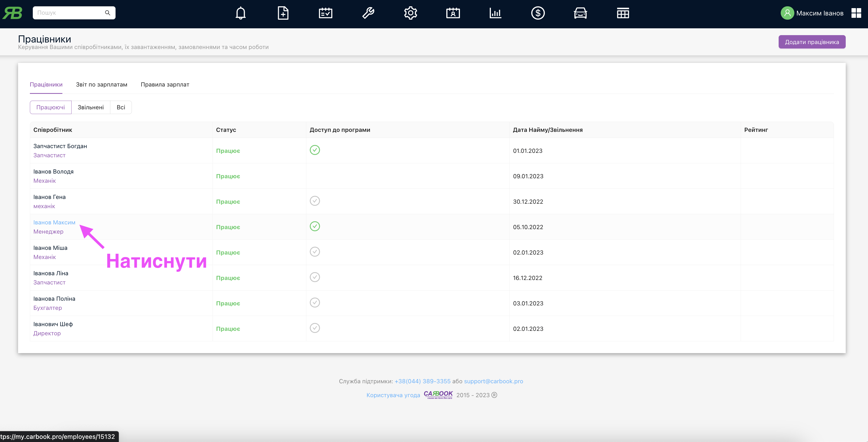Open the apps grid menu icon
The height and width of the screenshot is (442, 868).
pyautogui.click(x=856, y=13)
